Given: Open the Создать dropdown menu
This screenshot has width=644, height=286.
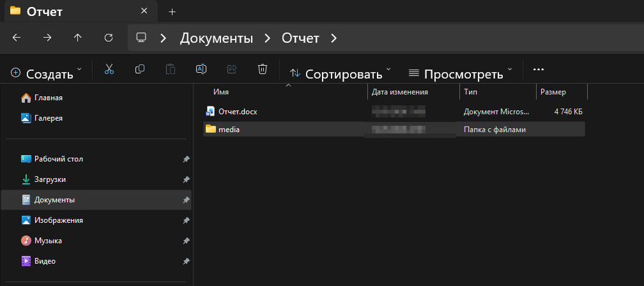Looking at the screenshot, I should pyautogui.click(x=46, y=73).
